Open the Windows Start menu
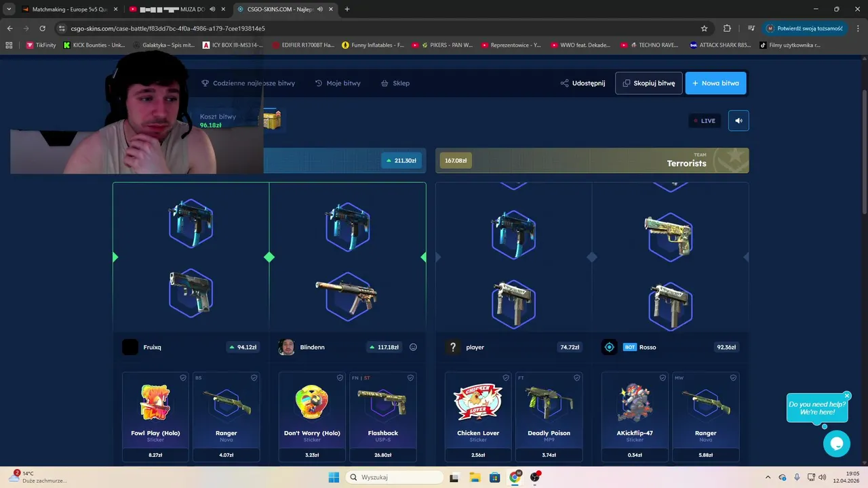The width and height of the screenshot is (868, 488). coord(334,477)
